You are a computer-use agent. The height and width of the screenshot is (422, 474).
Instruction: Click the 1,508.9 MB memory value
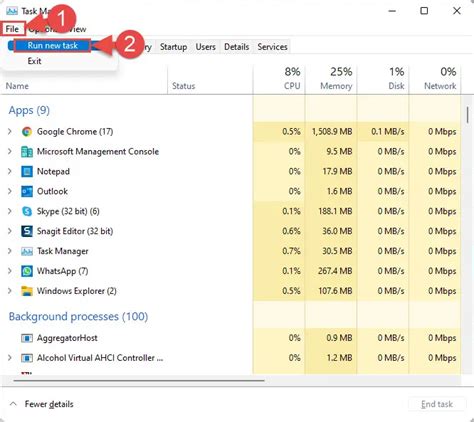[x=332, y=132]
